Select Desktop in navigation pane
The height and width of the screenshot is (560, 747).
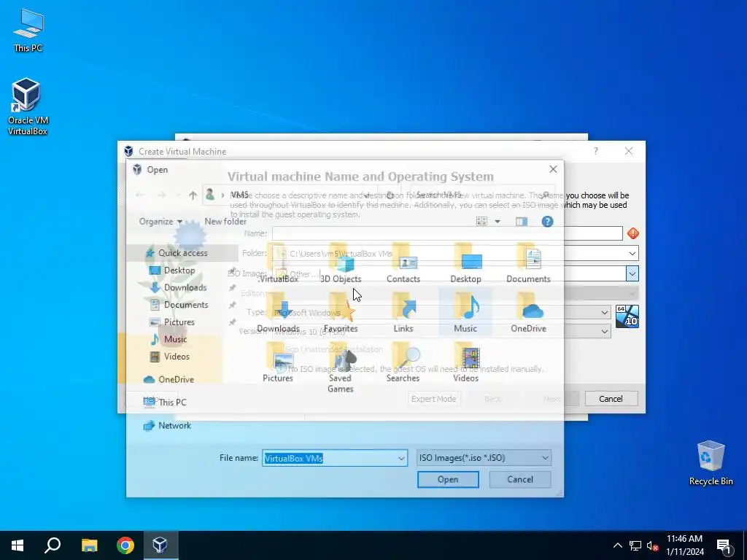pos(179,270)
